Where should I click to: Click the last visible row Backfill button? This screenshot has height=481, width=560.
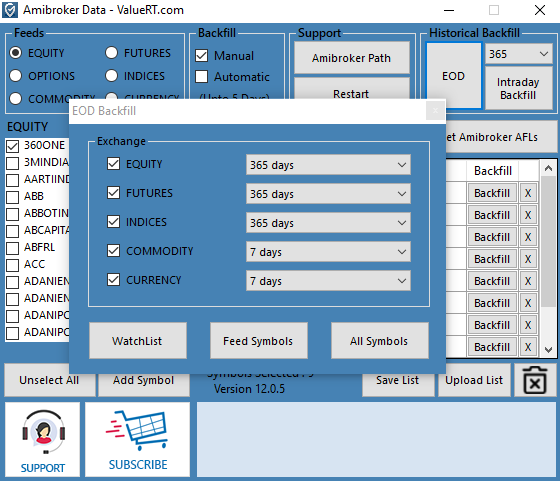[492, 347]
